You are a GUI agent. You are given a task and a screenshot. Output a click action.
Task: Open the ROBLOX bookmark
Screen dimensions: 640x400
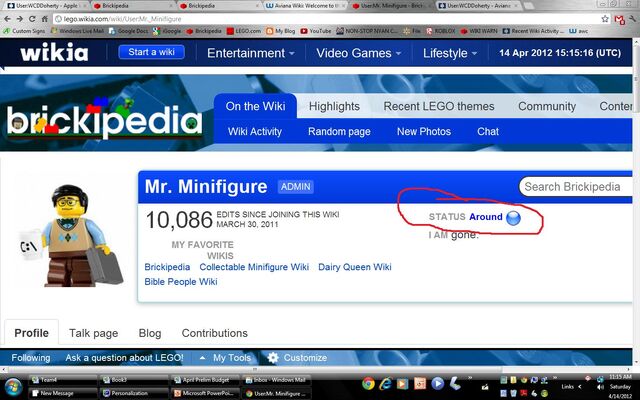tap(440, 31)
